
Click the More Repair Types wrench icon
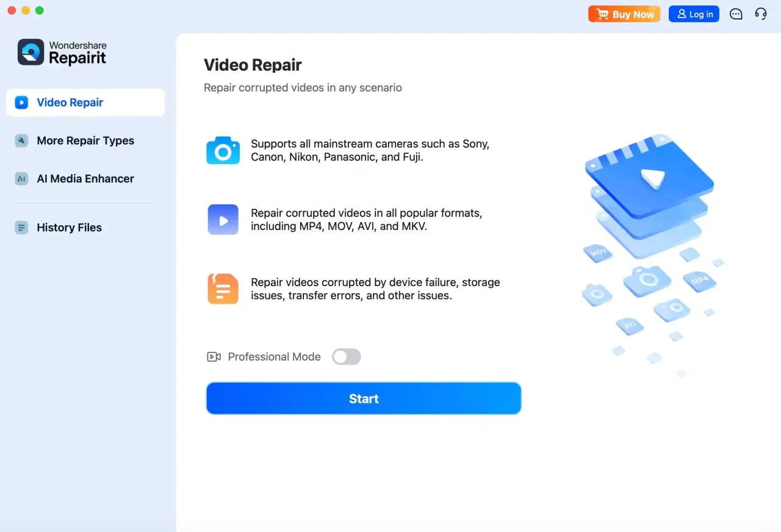click(21, 141)
